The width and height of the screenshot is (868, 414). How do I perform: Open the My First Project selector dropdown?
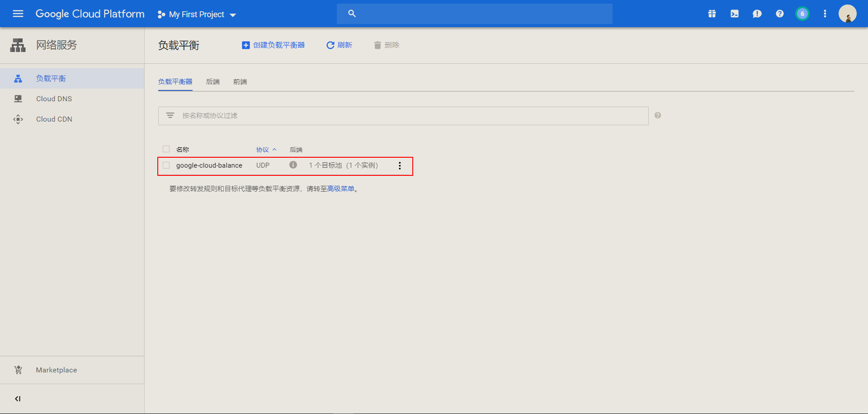point(197,14)
